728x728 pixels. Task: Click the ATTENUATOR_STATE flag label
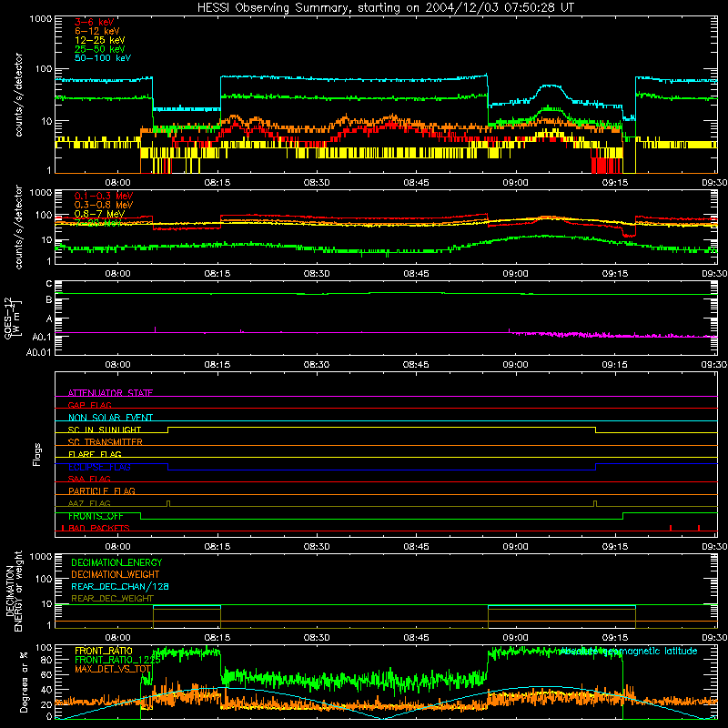(110, 392)
